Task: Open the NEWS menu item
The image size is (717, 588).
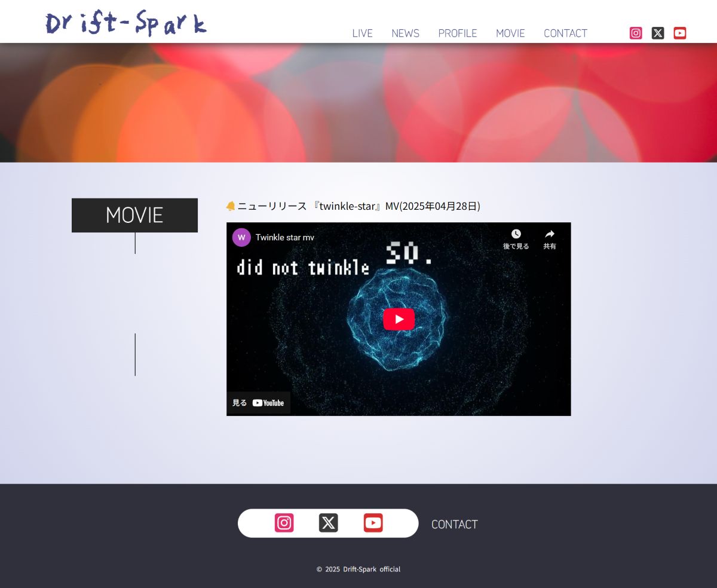Action: coord(405,33)
